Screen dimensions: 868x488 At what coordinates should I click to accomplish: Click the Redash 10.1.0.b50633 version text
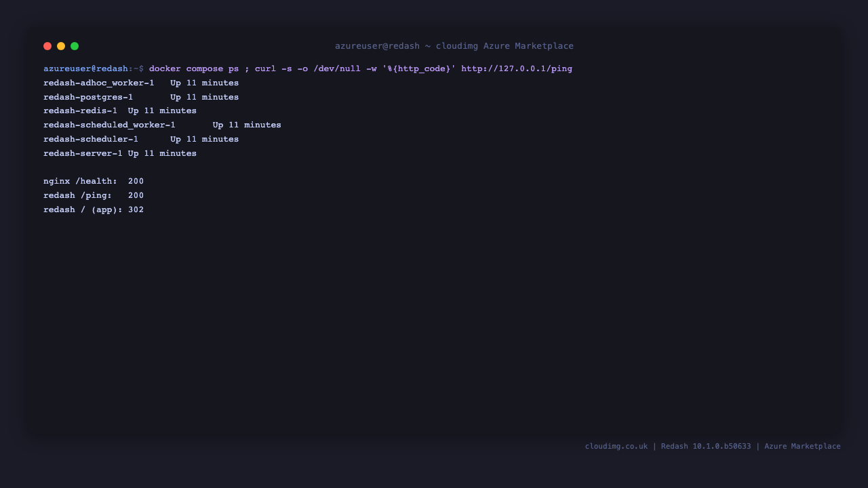pyautogui.click(x=706, y=447)
